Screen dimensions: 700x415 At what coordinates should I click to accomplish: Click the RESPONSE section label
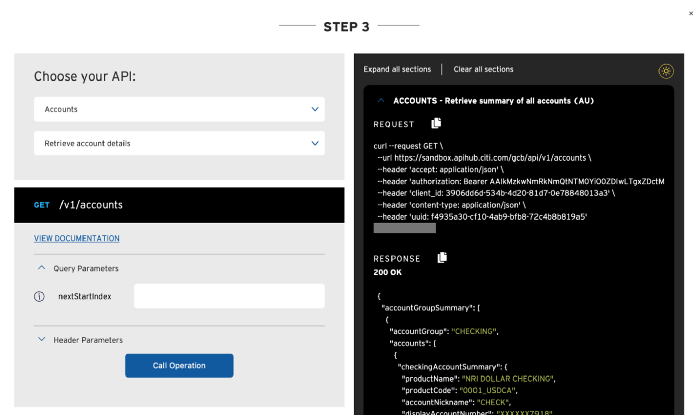pos(397,259)
